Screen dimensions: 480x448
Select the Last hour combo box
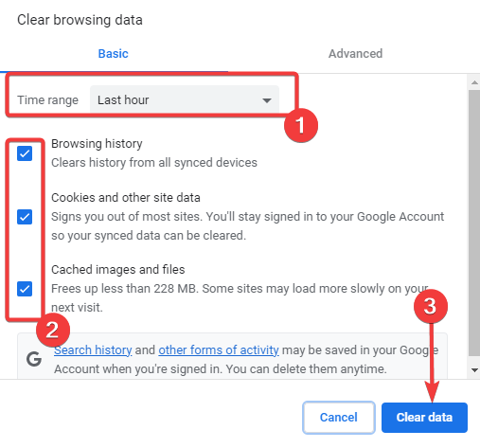185,99
